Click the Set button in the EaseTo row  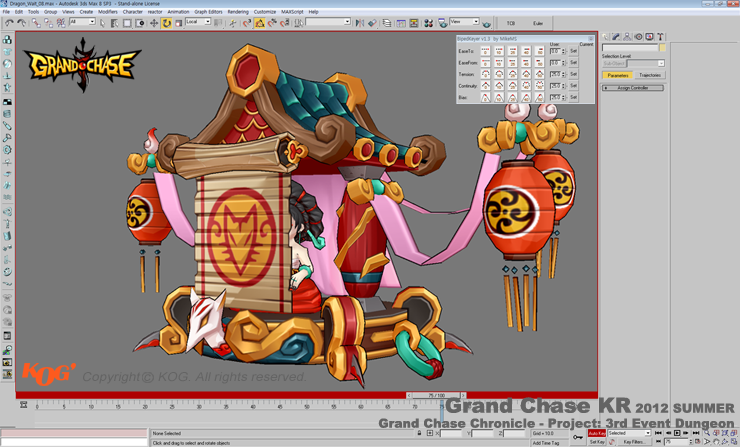coord(573,51)
